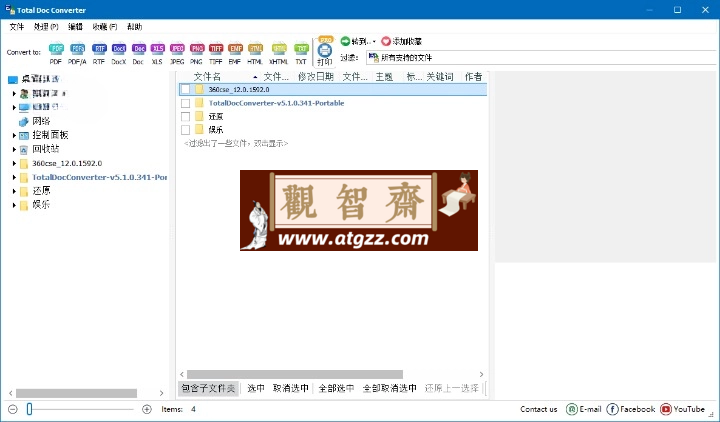Select Doc output format
The width and height of the screenshot is (720, 422).
[138, 49]
